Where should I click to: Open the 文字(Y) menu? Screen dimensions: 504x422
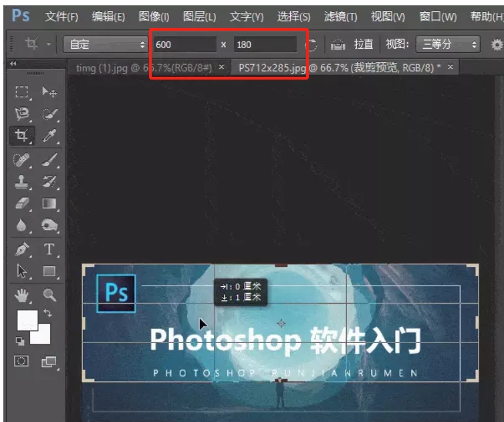tap(247, 16)
